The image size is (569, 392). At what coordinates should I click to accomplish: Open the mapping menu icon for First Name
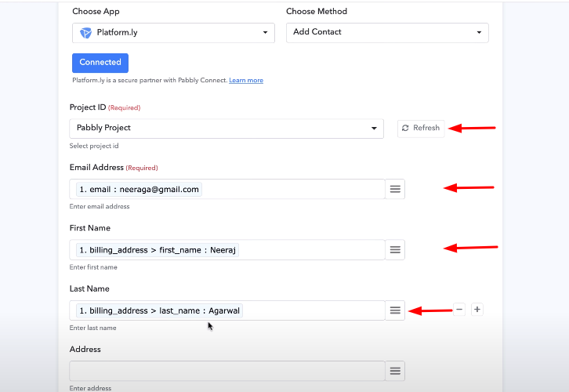395,250
